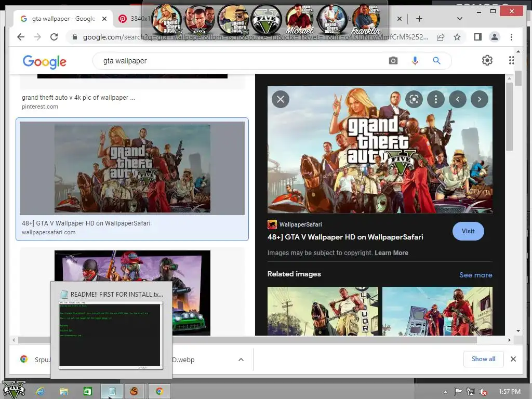
Task: Open the Learn More copyright link
Action: (x=391, y=253)
